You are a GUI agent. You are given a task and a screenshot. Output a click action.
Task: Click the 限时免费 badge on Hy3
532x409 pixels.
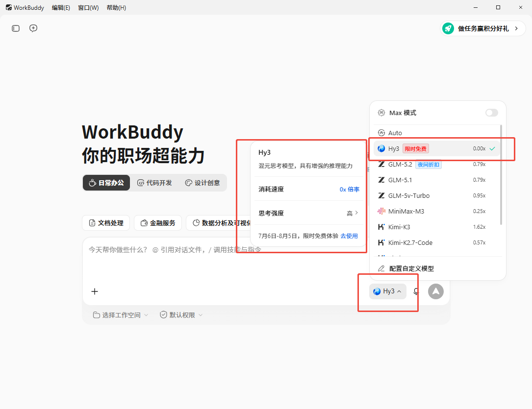pos(416,148)
